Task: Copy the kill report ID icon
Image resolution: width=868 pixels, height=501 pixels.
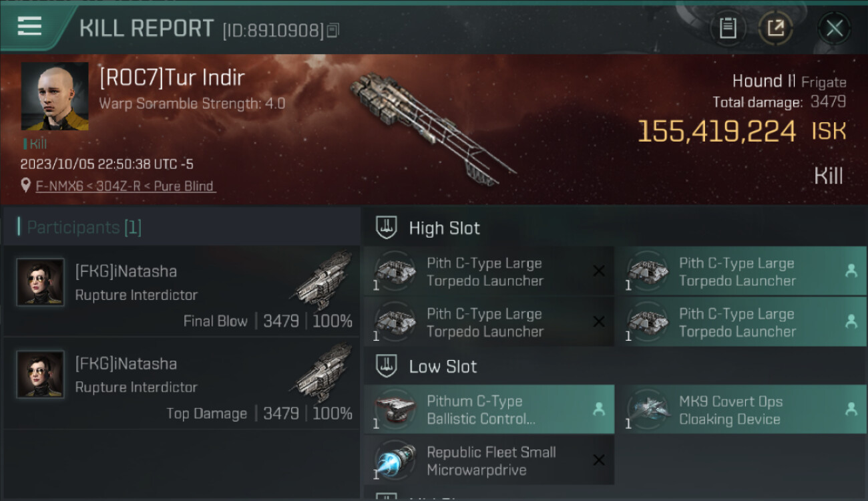Action: (333, 30)
